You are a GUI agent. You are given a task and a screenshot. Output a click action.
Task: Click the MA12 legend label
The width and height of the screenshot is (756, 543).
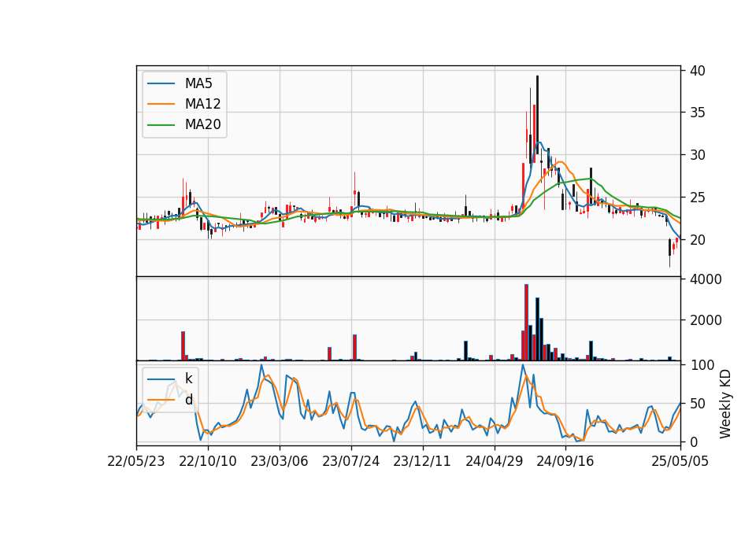coord(202,104)
